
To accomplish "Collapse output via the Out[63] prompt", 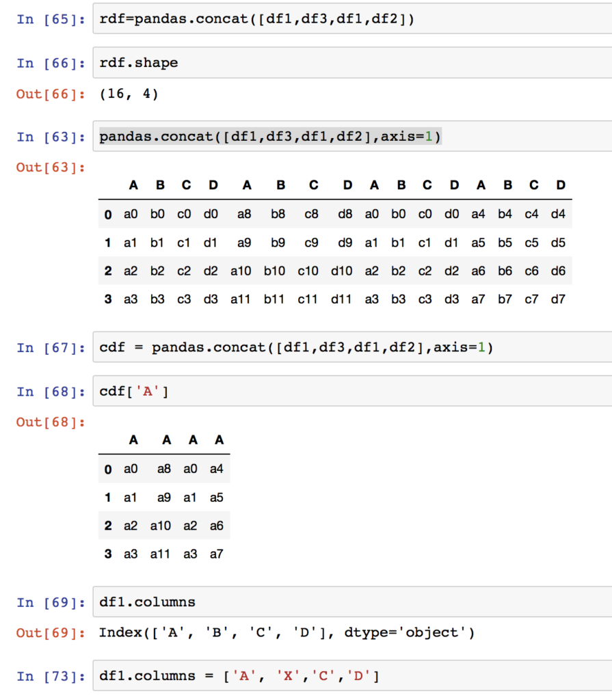I will pos(51,167).
